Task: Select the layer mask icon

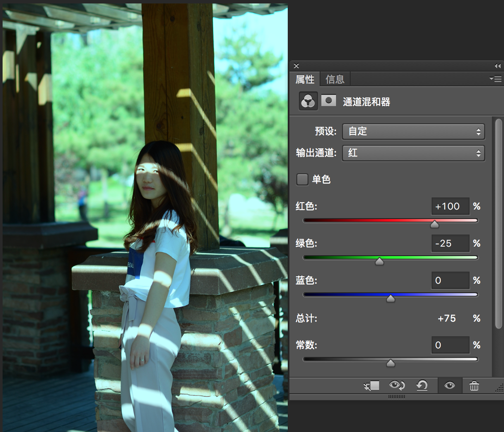Action: tap(329, 100)
